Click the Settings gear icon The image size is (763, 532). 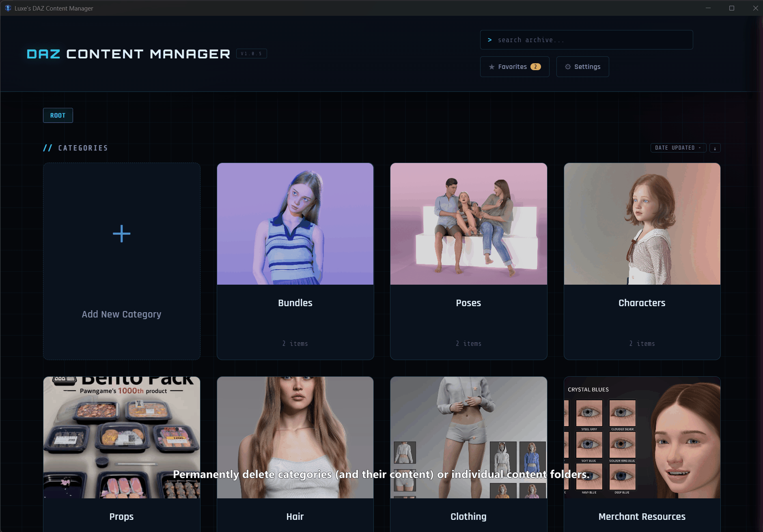click(568, 67)
